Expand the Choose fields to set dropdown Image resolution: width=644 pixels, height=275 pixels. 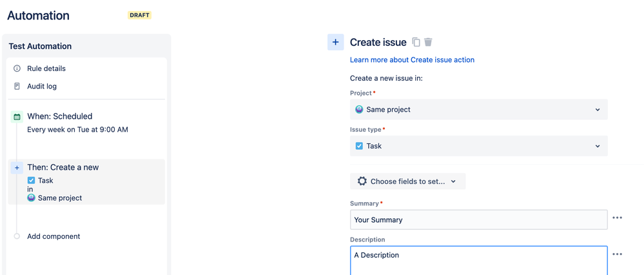pyautogui.click(x=408, y=181)
